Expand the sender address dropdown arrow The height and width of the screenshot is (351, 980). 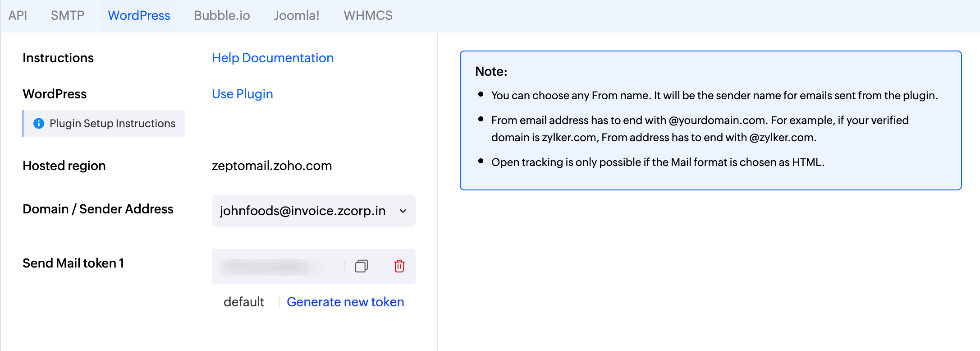click(x=403, y=211)
